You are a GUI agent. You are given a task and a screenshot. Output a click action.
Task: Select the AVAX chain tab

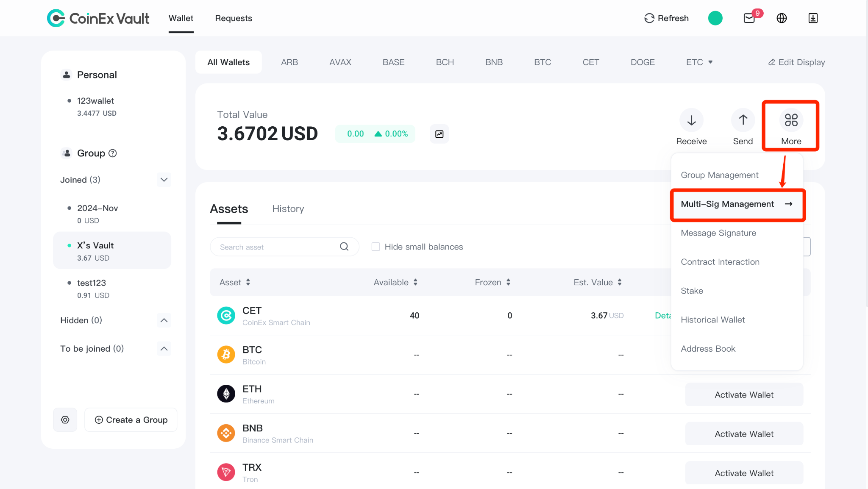point(340,62)
